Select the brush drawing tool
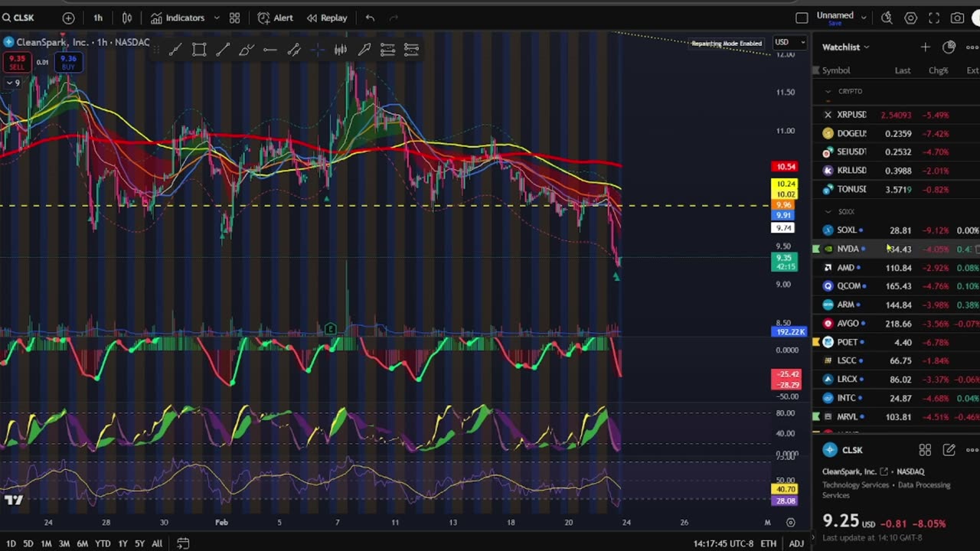 click(247, 50)
